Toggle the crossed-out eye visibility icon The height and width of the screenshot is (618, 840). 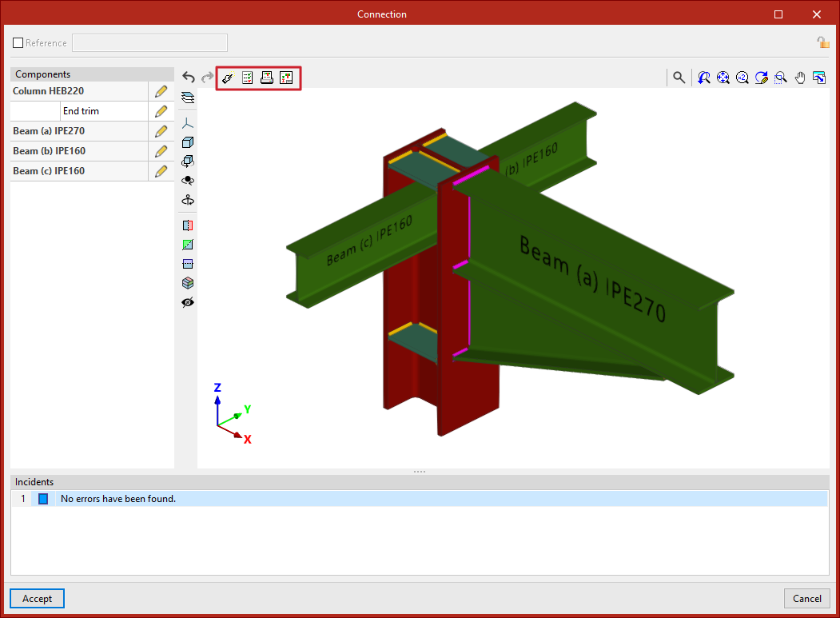tap(188, 302)
